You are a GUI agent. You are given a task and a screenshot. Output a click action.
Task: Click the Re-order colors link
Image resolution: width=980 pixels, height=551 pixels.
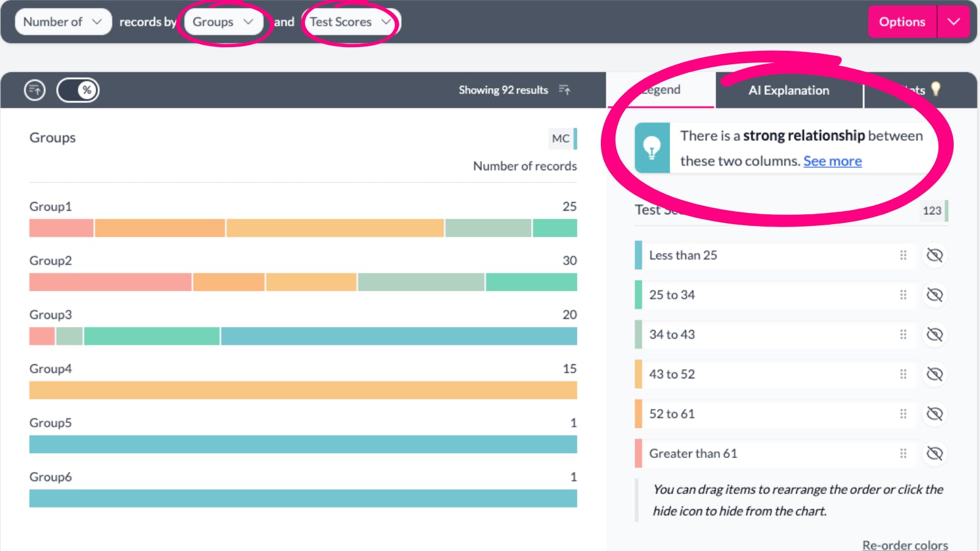905,545
